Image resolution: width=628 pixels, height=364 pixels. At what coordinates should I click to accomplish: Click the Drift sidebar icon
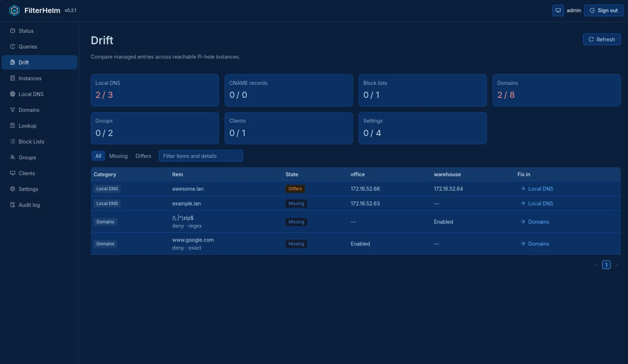13,62
